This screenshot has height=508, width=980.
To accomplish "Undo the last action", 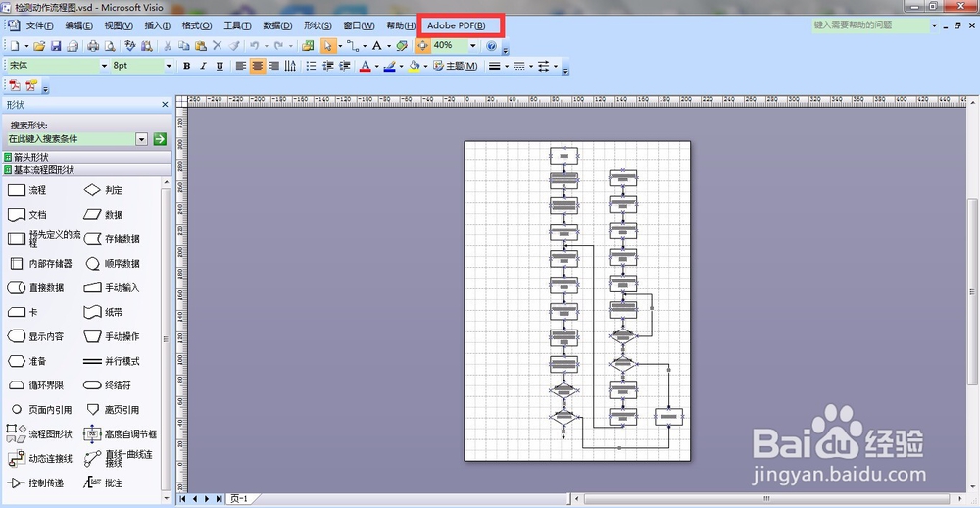I will [x=255, y=46].
